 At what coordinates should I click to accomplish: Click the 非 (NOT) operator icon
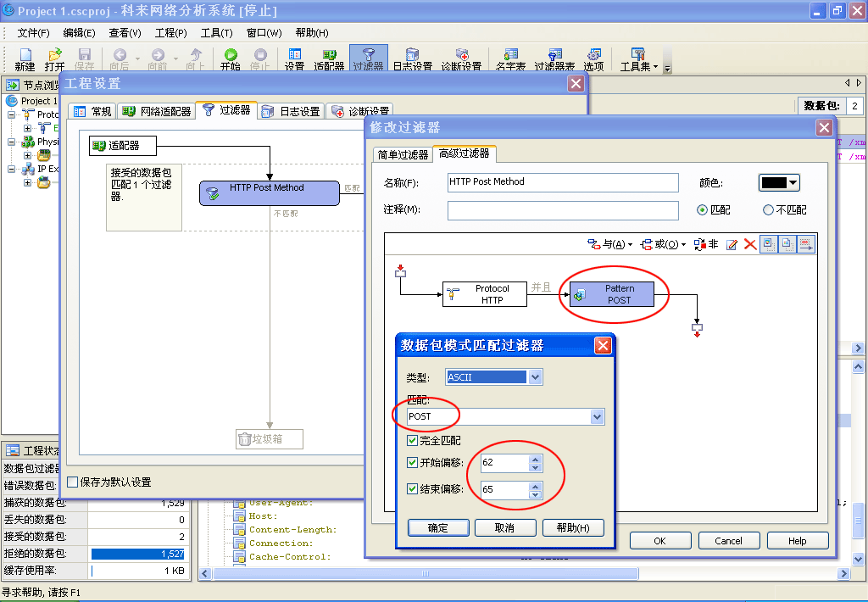click(705, 244)
